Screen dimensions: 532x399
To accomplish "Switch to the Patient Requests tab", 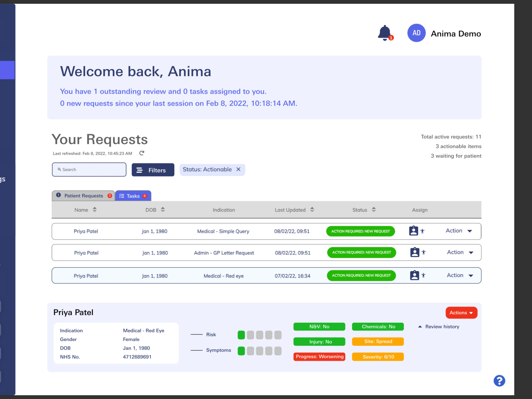I will point(84,196).
